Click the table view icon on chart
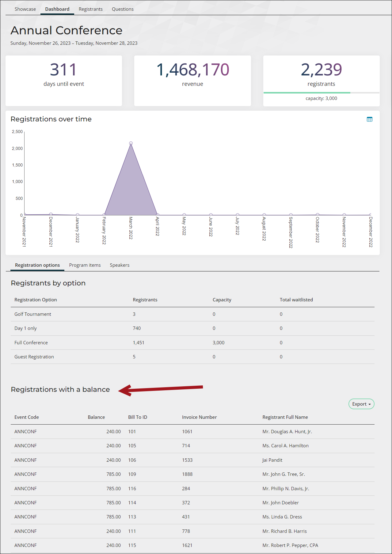 click(x=370, y=119)
